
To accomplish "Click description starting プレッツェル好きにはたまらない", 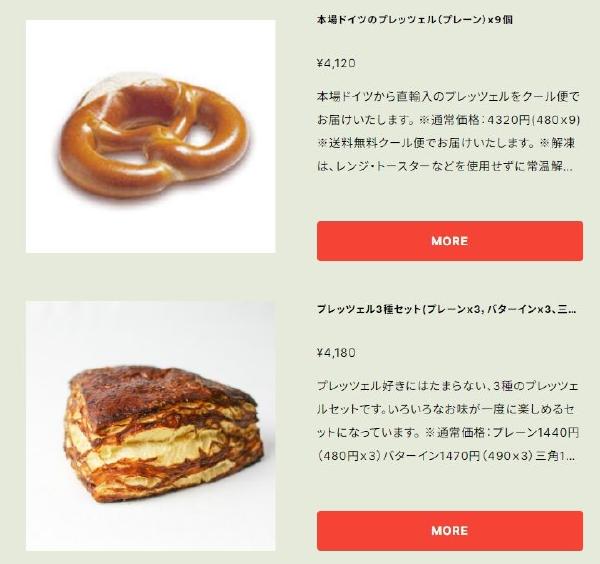I will 448,421.
